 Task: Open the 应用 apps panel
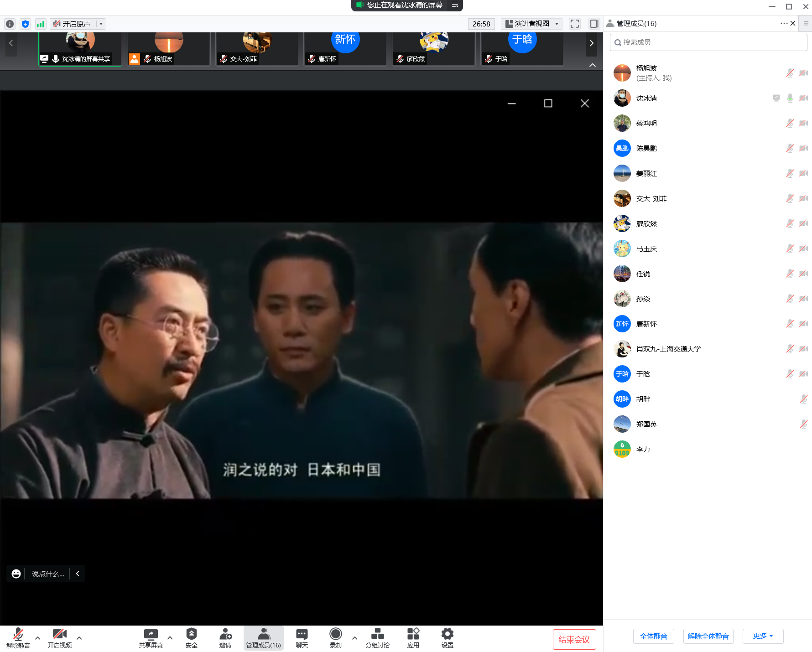pos(413,638)
